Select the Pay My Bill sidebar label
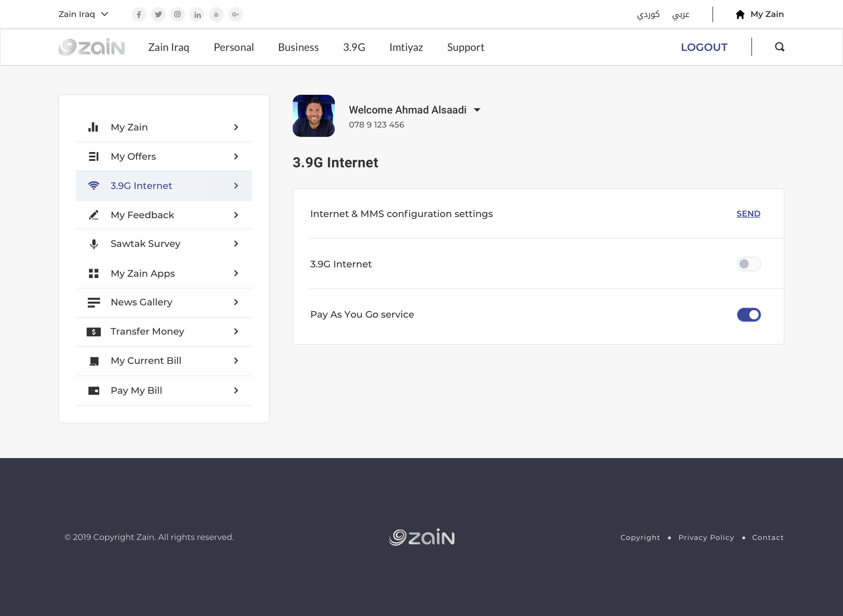This screenshot has height=616, width=843. pyautogui.click(x=136, y=390)
